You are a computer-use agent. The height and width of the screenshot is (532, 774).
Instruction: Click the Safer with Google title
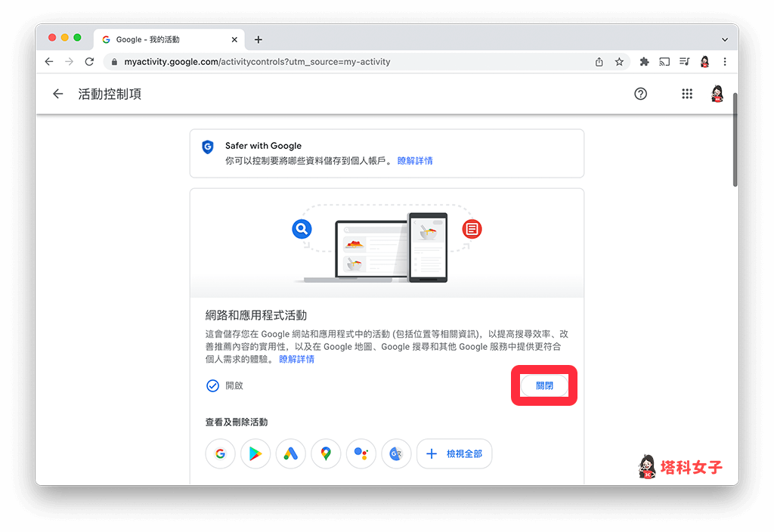click(x=263, y=146)
